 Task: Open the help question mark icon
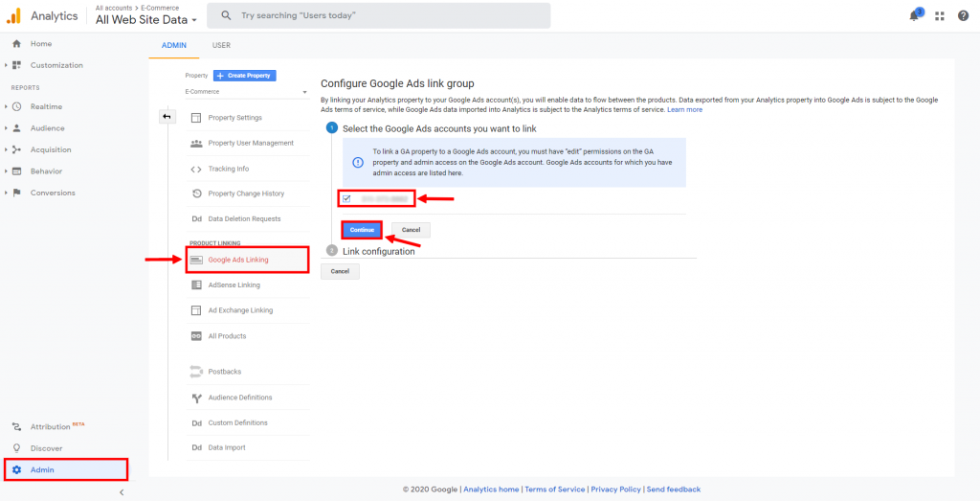(963, 16)
